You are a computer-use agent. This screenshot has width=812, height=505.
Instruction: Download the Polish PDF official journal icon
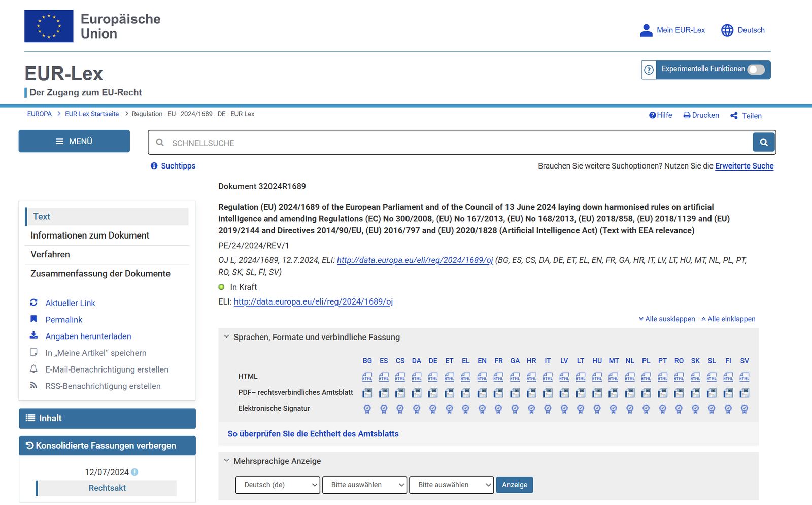pos(646,393)
